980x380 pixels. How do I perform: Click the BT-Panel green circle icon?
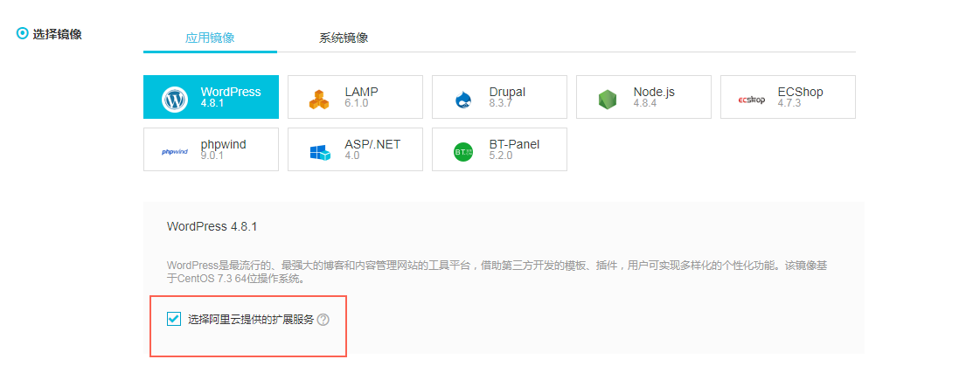(x=463, y=152)
